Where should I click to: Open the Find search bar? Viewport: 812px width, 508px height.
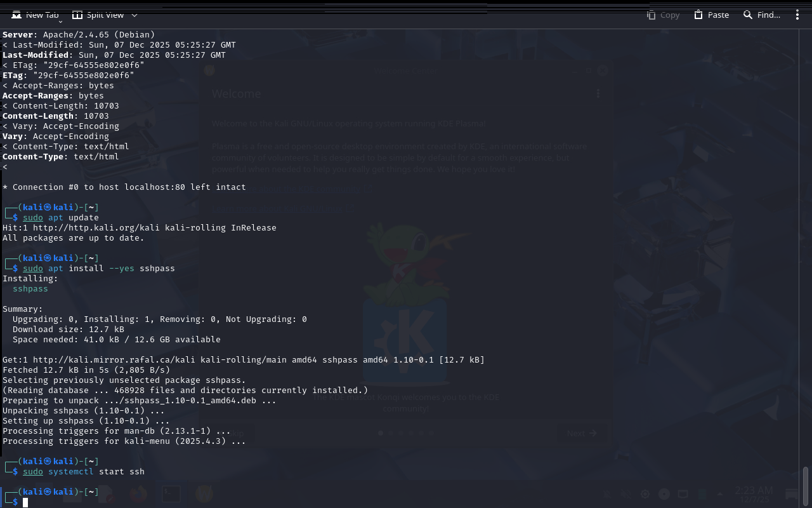[x=762, y=15]
